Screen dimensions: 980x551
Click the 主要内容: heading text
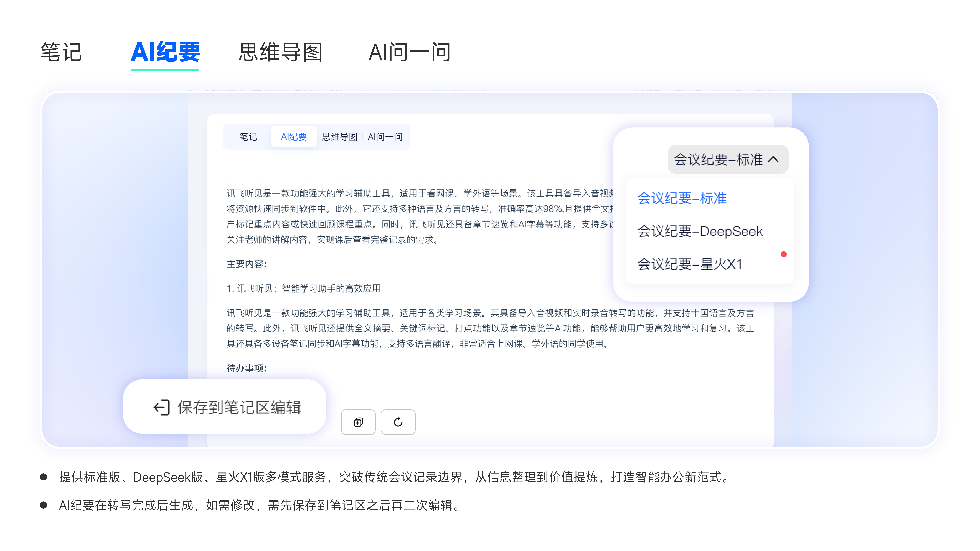coord(247,264)
